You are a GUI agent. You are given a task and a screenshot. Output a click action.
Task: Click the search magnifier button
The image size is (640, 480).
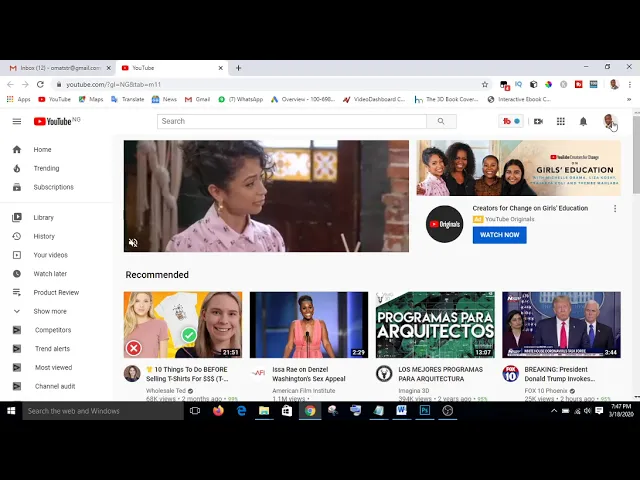(x=441, y=121)
